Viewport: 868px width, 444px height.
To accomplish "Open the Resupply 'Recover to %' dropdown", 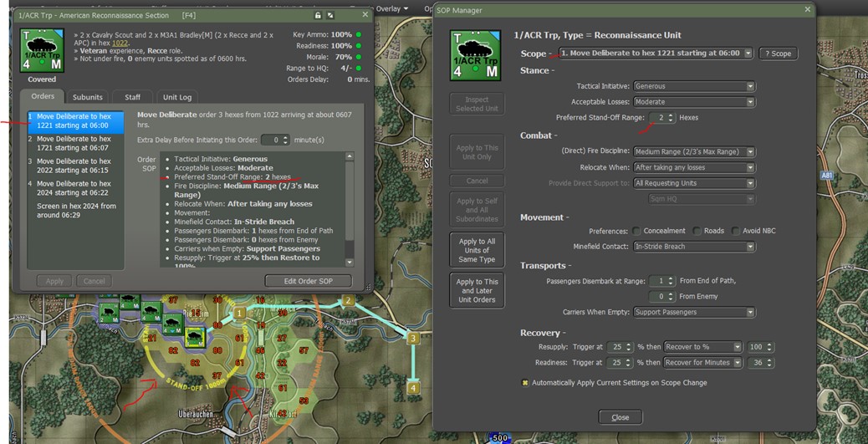I will tap(702, 347).
